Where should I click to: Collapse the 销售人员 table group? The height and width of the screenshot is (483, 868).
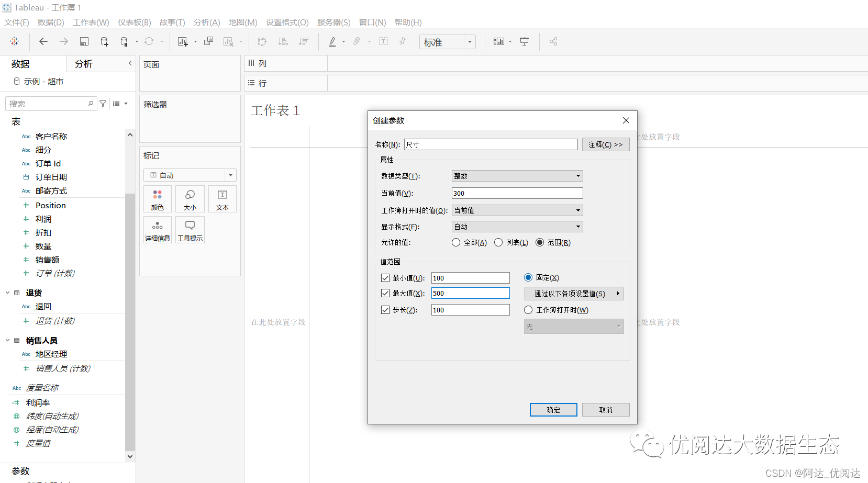click(x=7, y=341)
